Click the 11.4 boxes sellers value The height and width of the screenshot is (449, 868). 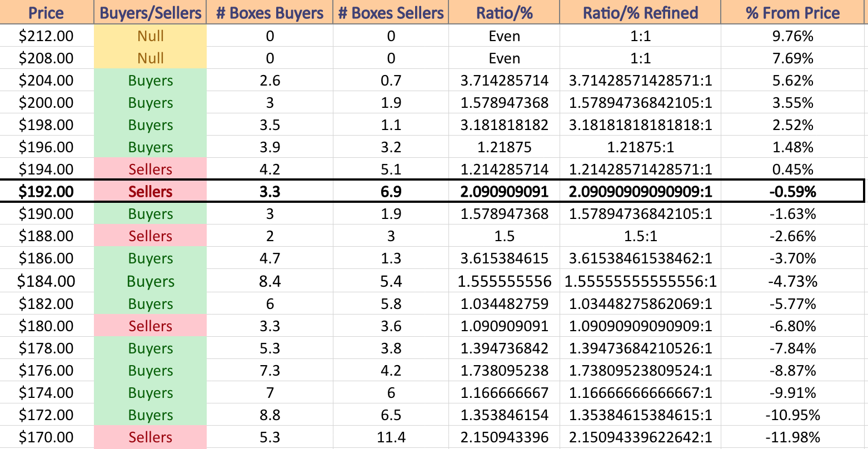click(x=391, y=437)
